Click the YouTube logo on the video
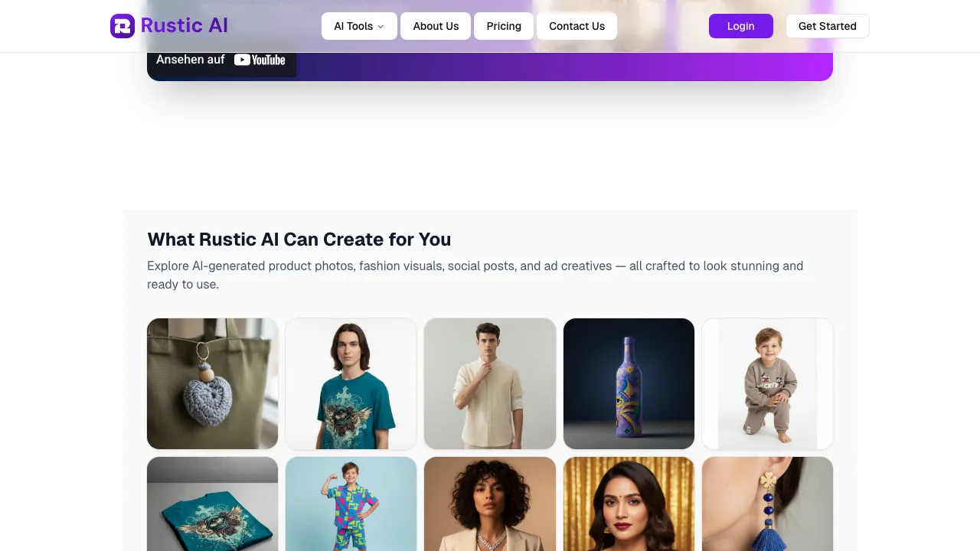The height and width of the screenshot is (551, 980). point(260,60)
